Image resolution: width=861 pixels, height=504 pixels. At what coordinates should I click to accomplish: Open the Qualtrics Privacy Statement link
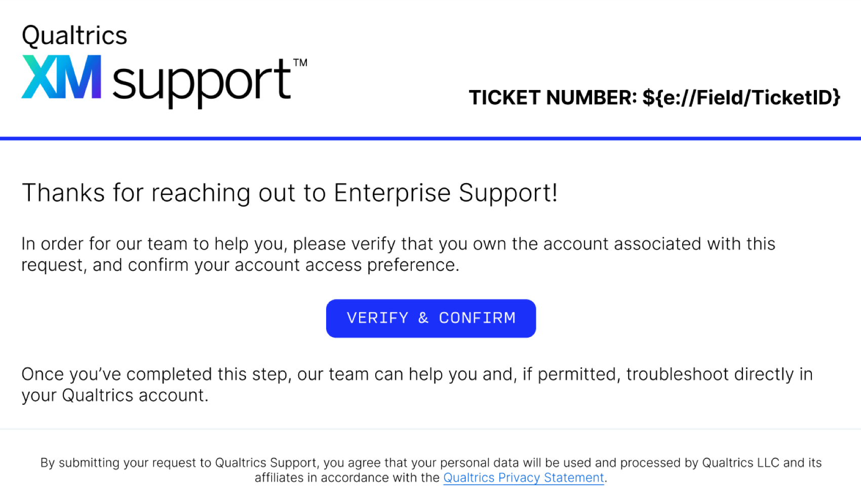point(523,477)
